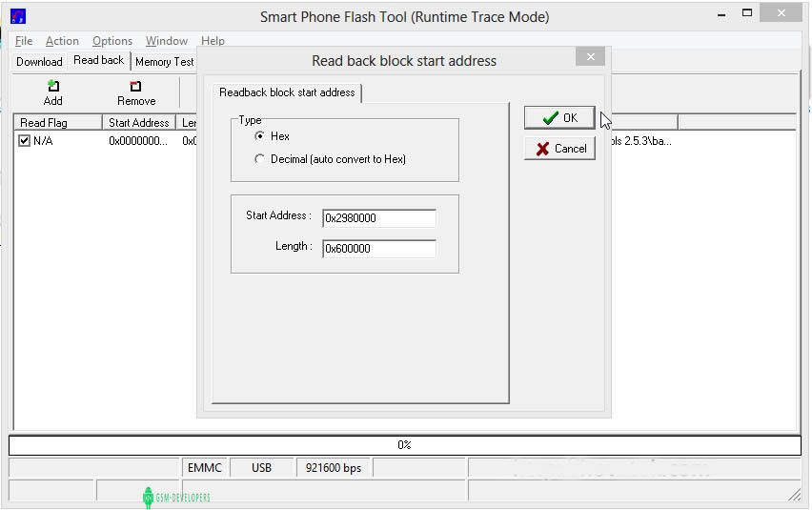Open the Action menu

click(62, 41)
